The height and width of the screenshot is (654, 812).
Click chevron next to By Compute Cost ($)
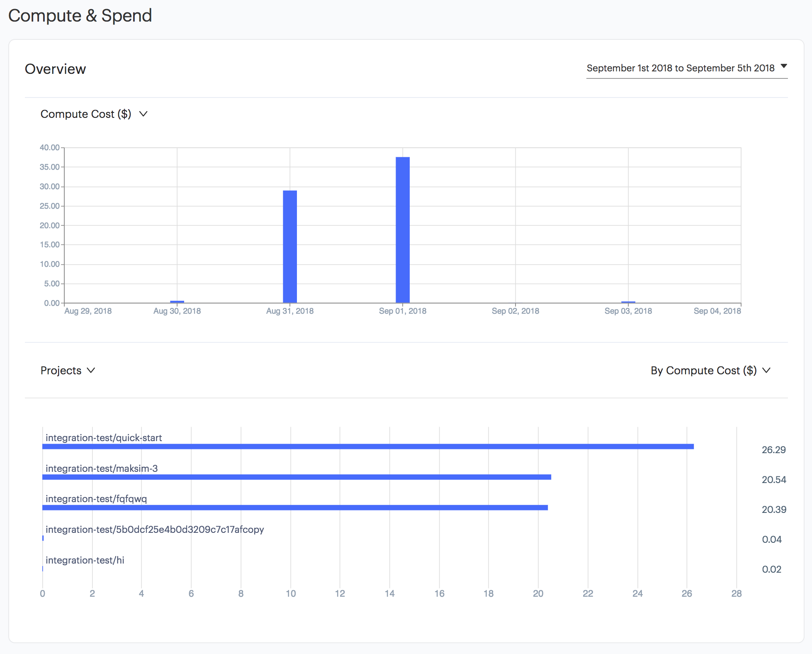[x=766, y=370]
